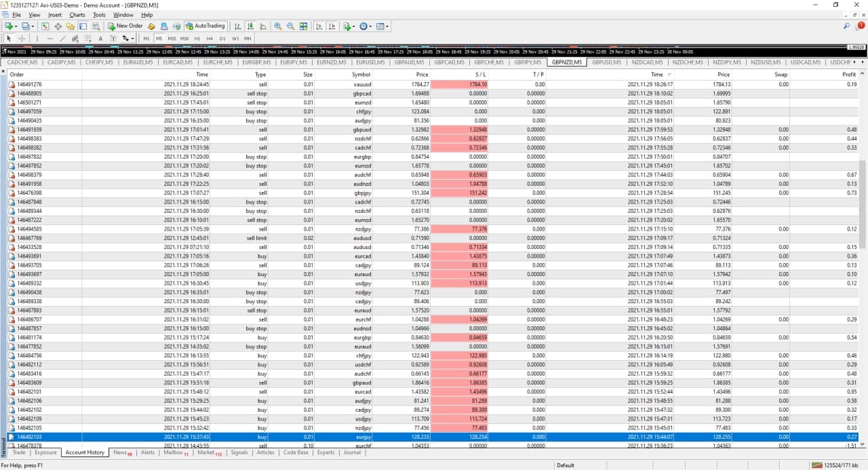Click the Tile Windows icon
868x470 pixels.
click(303, 26)
